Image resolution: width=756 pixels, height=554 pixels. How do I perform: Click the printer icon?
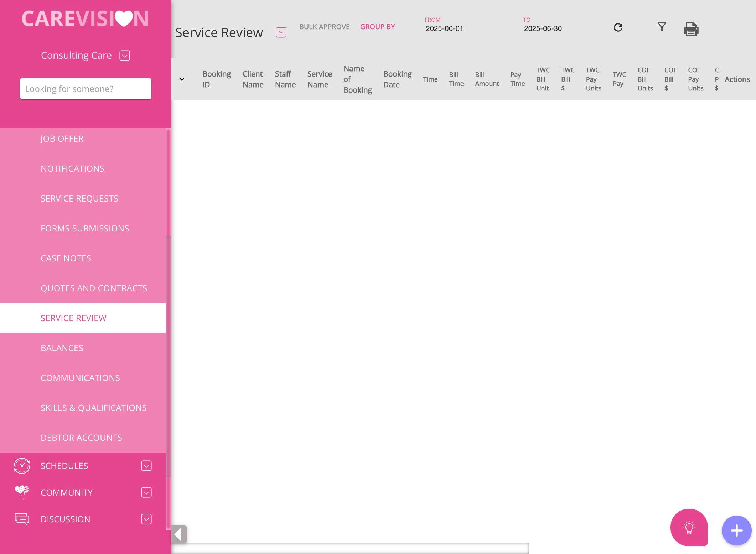(691, 29)
